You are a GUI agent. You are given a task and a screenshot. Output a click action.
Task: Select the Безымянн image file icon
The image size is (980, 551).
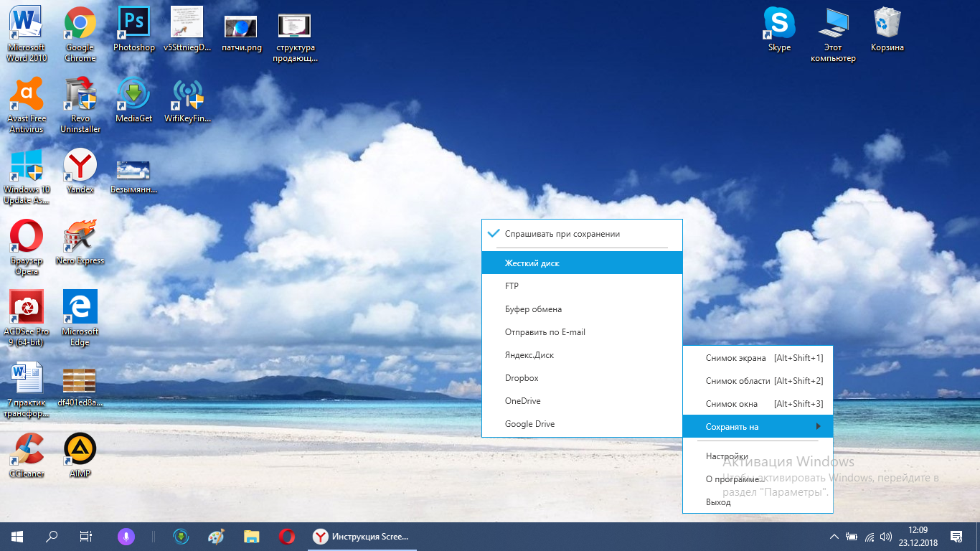134,176
